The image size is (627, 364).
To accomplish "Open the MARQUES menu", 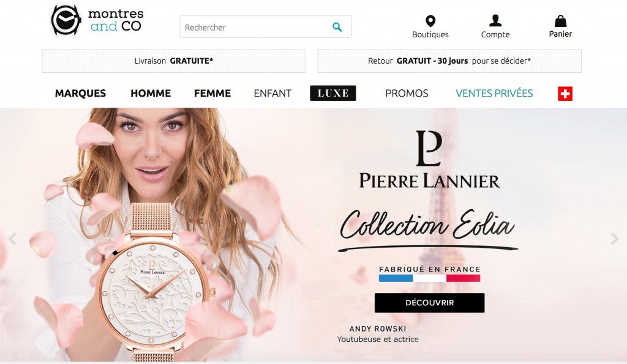I will pos(80,94).
